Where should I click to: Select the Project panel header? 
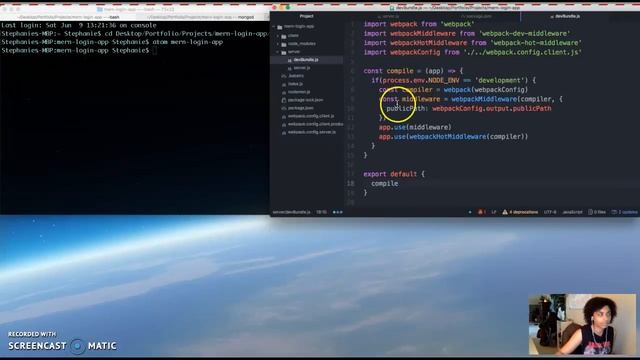[x=307, y=16]
